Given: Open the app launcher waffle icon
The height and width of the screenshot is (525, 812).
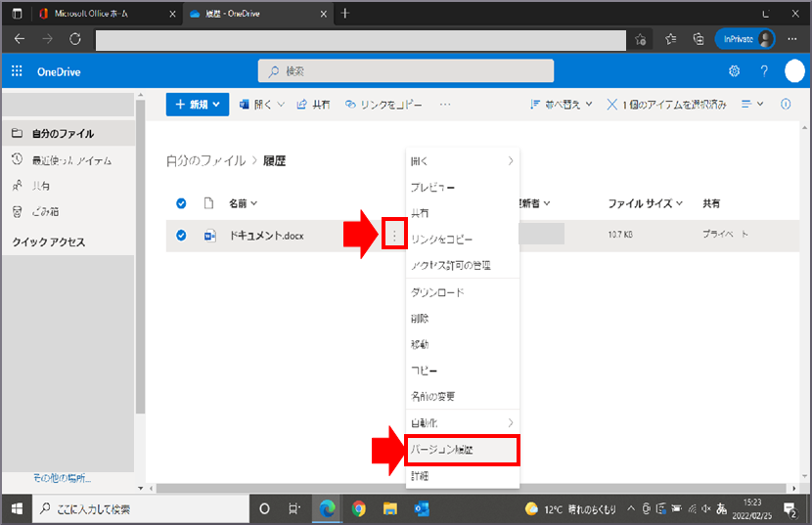Looking at the screenshot, I should 17,71.
